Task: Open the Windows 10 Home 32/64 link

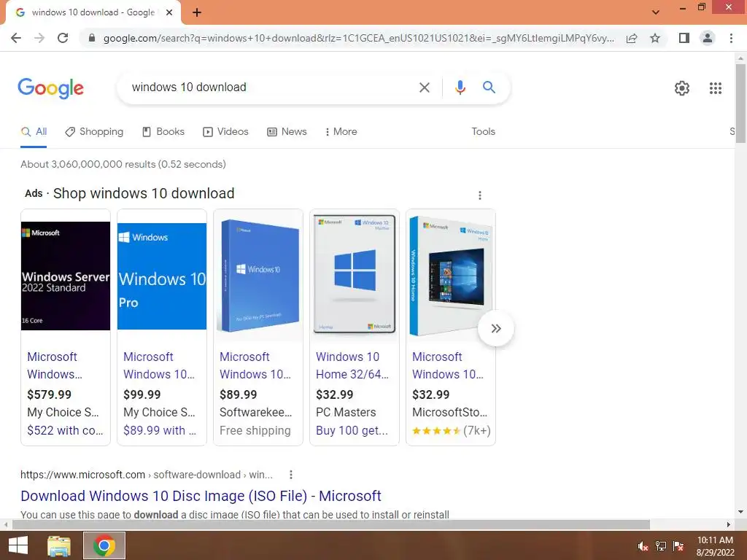Action: click(x=352, y=366)
